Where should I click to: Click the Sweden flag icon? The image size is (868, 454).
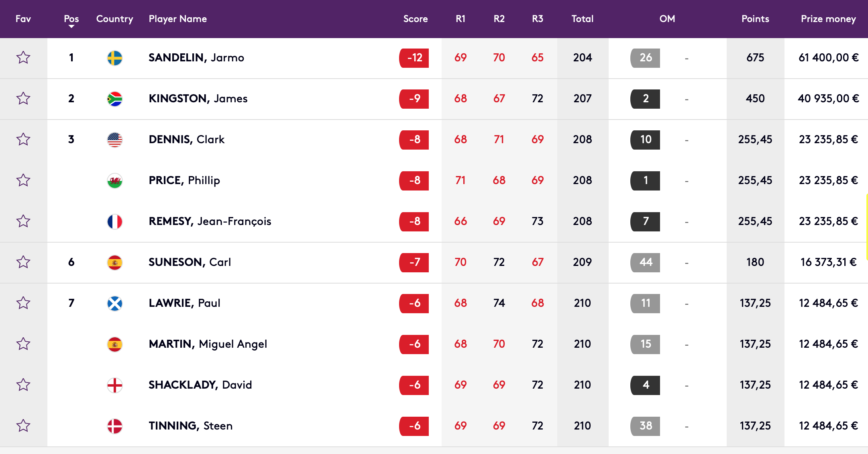point(115,58)
